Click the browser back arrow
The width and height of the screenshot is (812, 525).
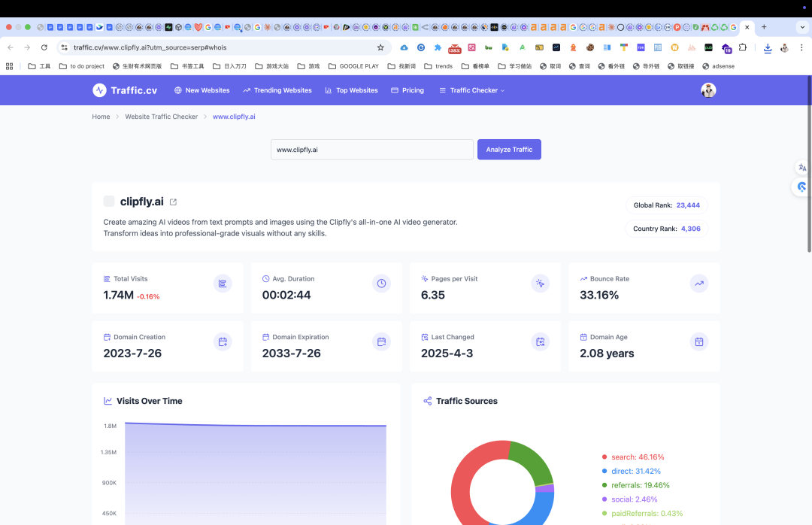click(x=11, y=47)
